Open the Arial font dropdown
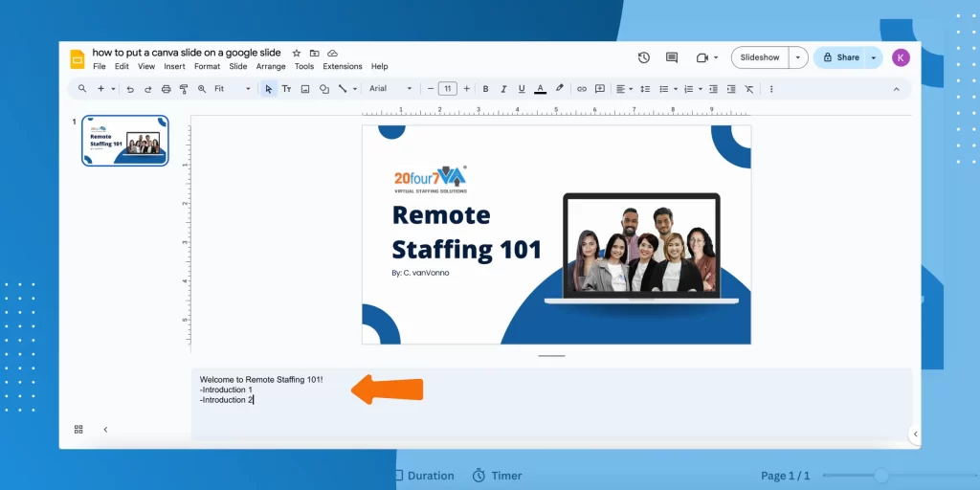Viewport: 980px width, 490px height. pyautogui.click(x=390, y=89)
